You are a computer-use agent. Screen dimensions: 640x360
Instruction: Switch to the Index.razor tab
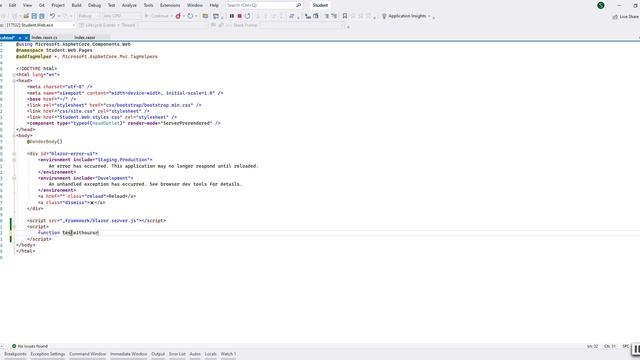pyautogui.click(x=84, y=38)
